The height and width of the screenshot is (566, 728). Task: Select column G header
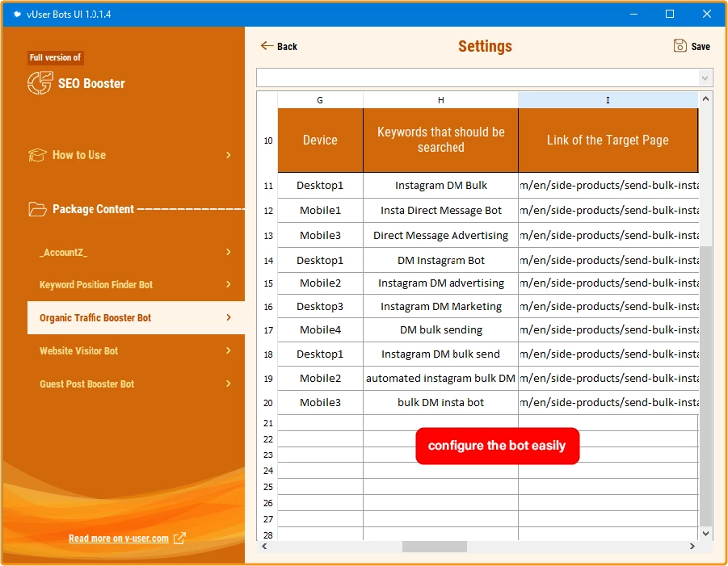(320, 100)
